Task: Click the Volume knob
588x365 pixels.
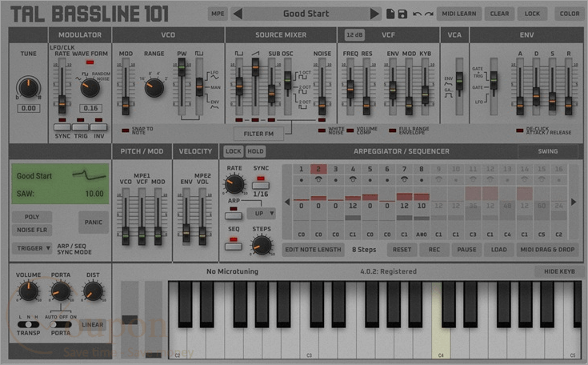Action: coord(29,291)
